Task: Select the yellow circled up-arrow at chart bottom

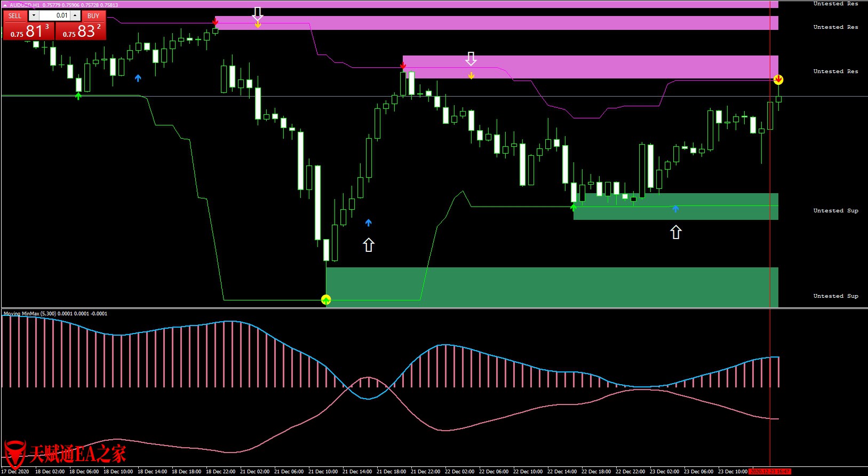Action: 326,300
